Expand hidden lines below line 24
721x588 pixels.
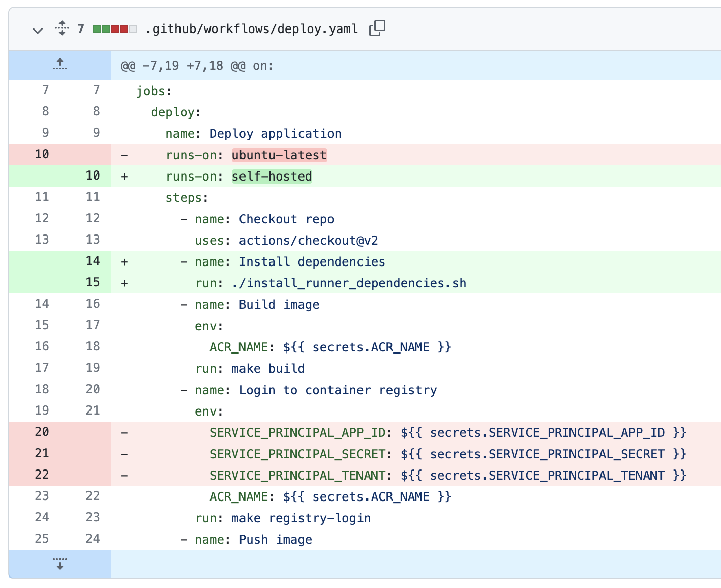59,564
